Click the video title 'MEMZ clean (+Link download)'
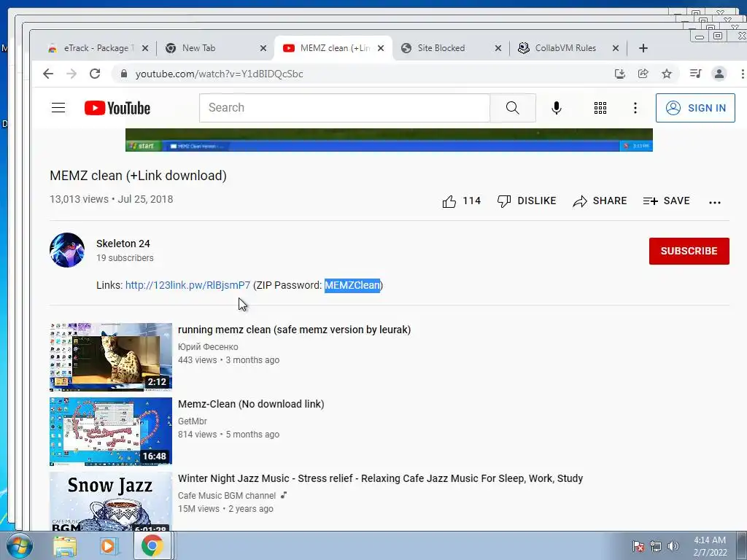This screenshot has width=747, height=560. coord(138,176)
